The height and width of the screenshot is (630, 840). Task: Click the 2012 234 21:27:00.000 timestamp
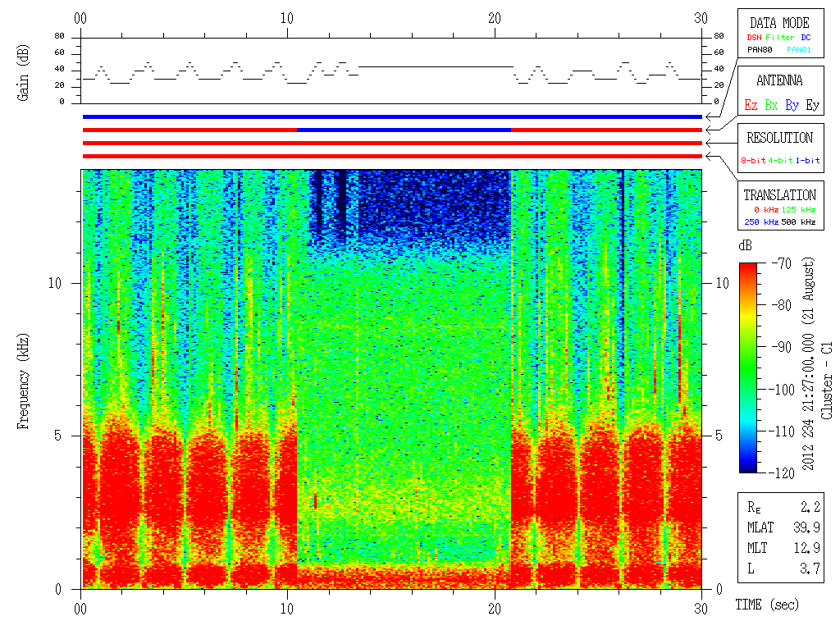pos(808,402)
